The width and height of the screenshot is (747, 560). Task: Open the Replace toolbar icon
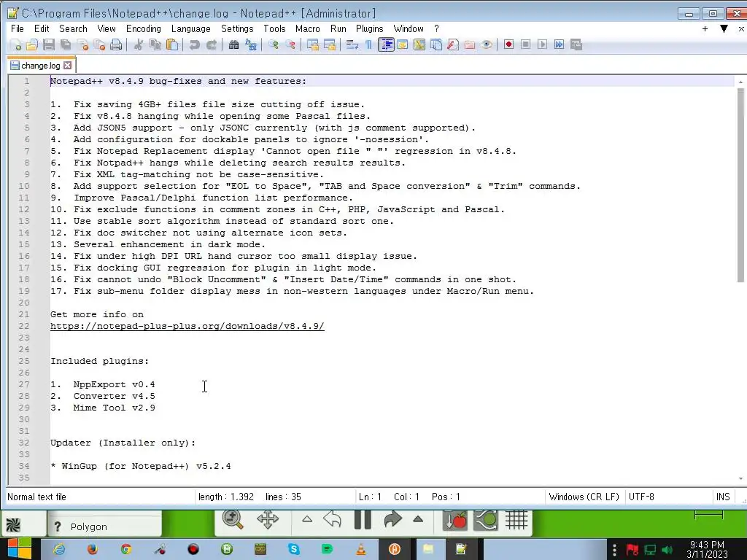[251, 44]
